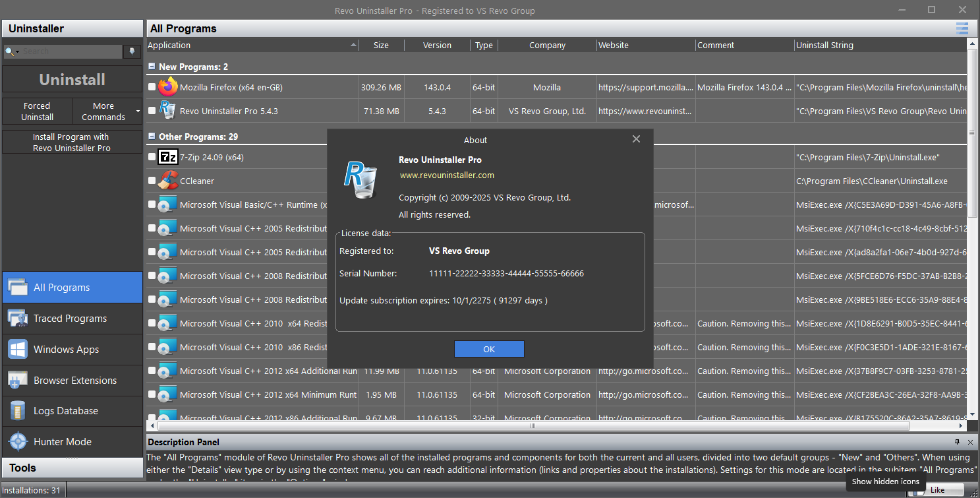980x498 pixels.
Task: Tick the Visual Basic/C++ Runtime checkbox
Action: point(152,204)
